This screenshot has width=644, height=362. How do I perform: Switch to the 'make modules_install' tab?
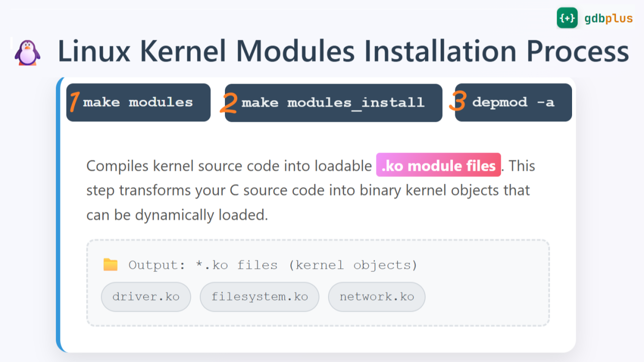pyautogui.click(x=333, y=103)
